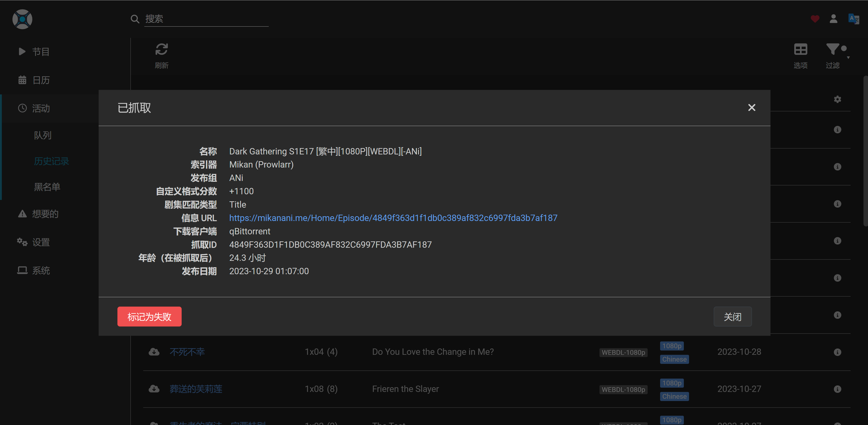Click the translate extension icon in top bar
The width and height of the screenshot is (868, 425).
pyautogui.click(x=854, y=19)
